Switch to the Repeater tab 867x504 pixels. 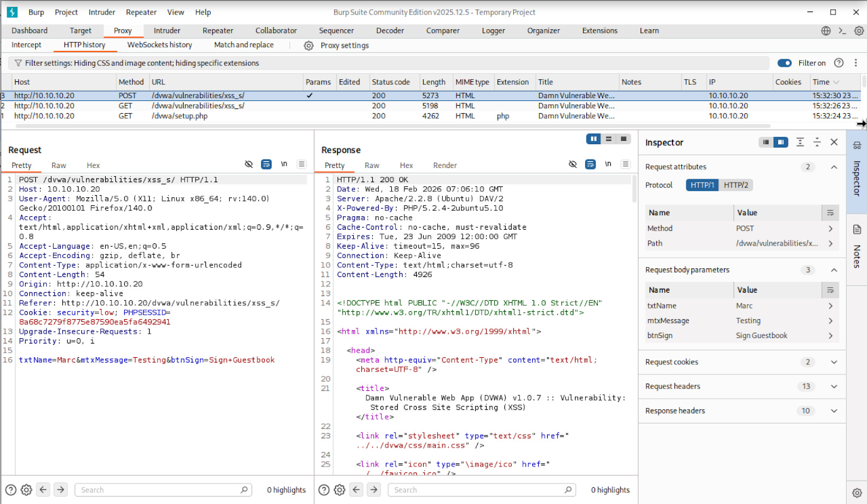click(217, 31)
